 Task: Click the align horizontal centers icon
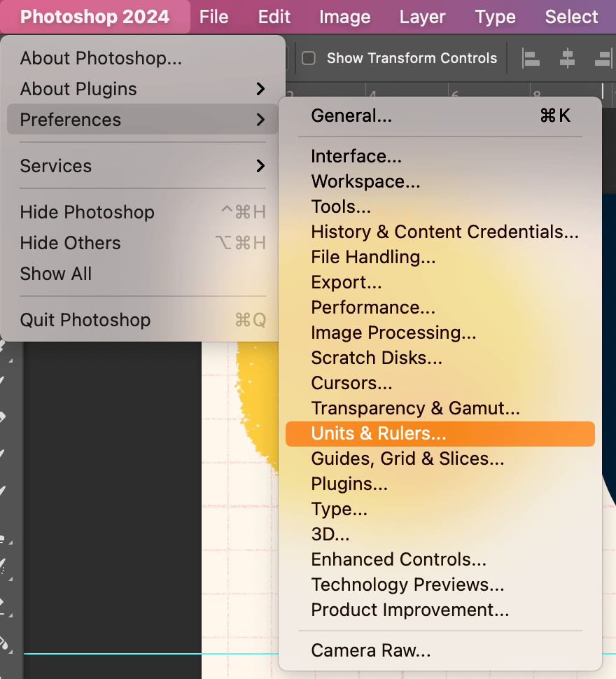coord(567,58)
